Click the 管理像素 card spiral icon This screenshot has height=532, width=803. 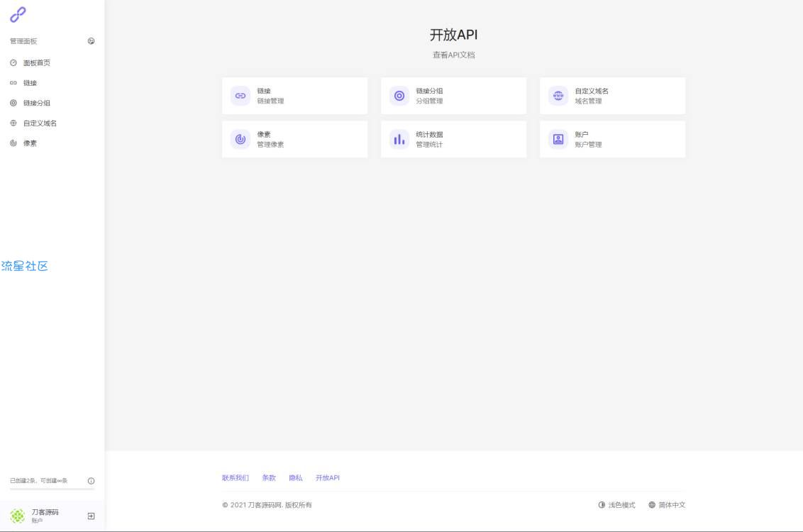(x=240, y=139)
